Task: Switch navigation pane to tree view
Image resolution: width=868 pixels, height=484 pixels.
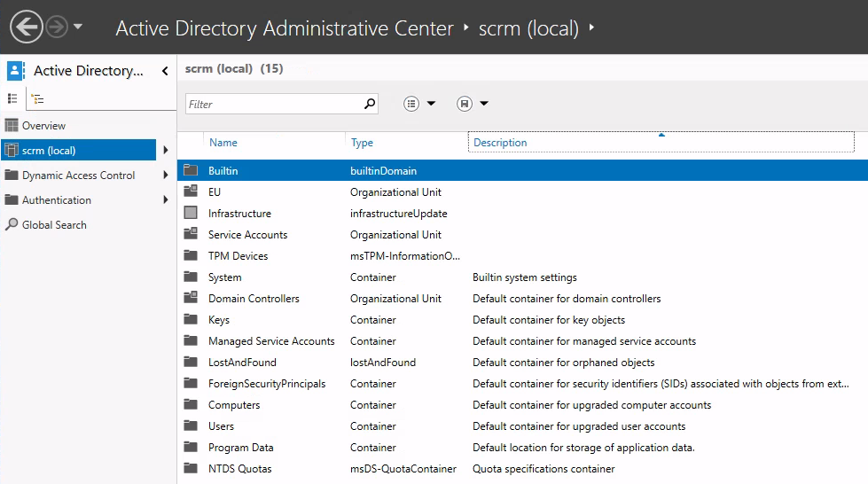Action: pos(37,99)
